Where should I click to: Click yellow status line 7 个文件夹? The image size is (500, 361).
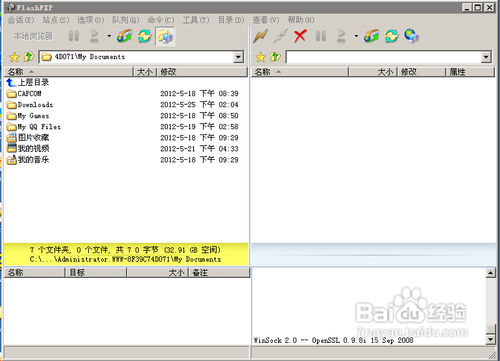tap(125, 250)
